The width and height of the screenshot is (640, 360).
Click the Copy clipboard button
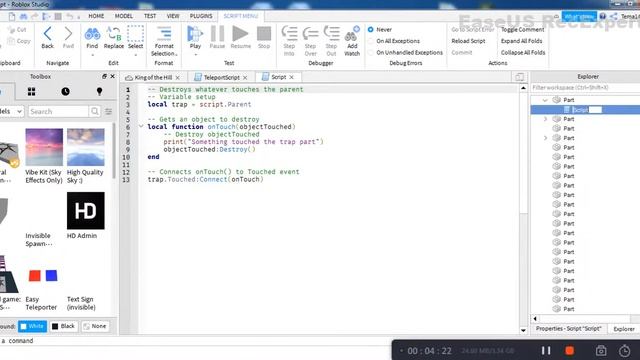18,41
